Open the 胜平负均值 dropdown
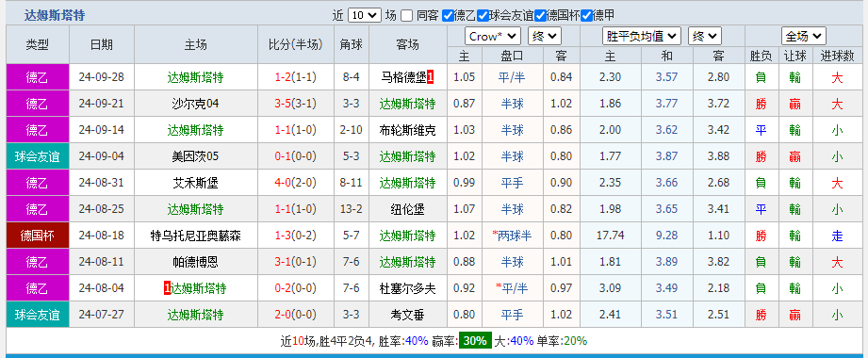868x358 pixels. click(x=642, y=37)
